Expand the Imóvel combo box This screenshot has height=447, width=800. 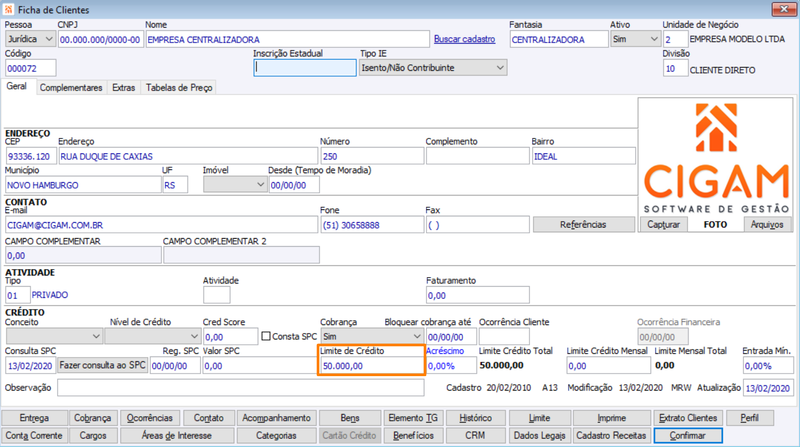[x=235, y=184]
